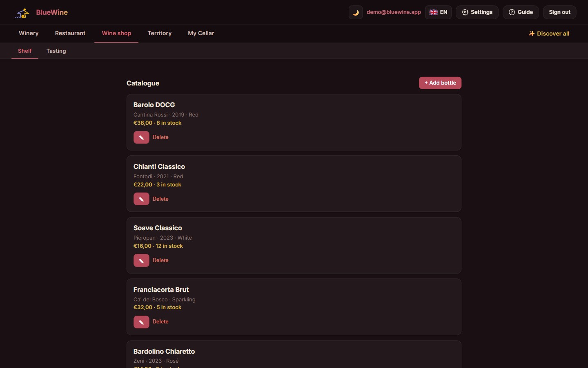588x368 pixels.
Task: Click 'Fontodi · 2021 · Red' text
Action: pos(158,177)
